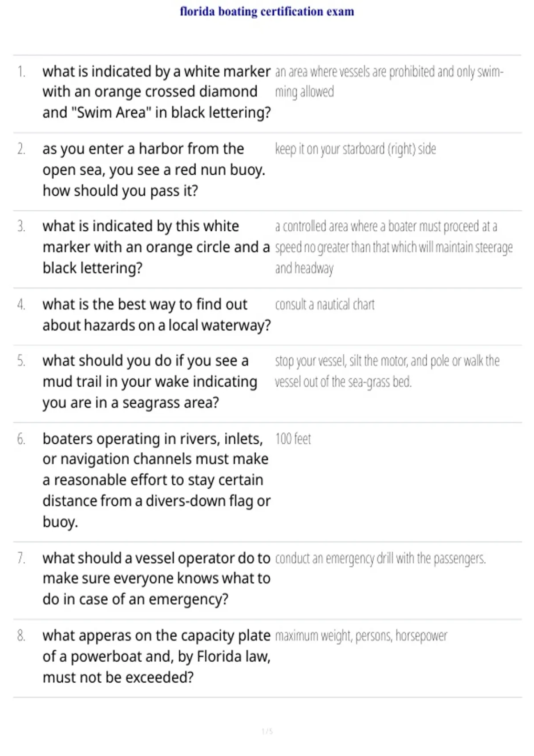Screen dimensions: 534x756
Task: Select question 8 about the capacity plate
Action: pos(157,656)
